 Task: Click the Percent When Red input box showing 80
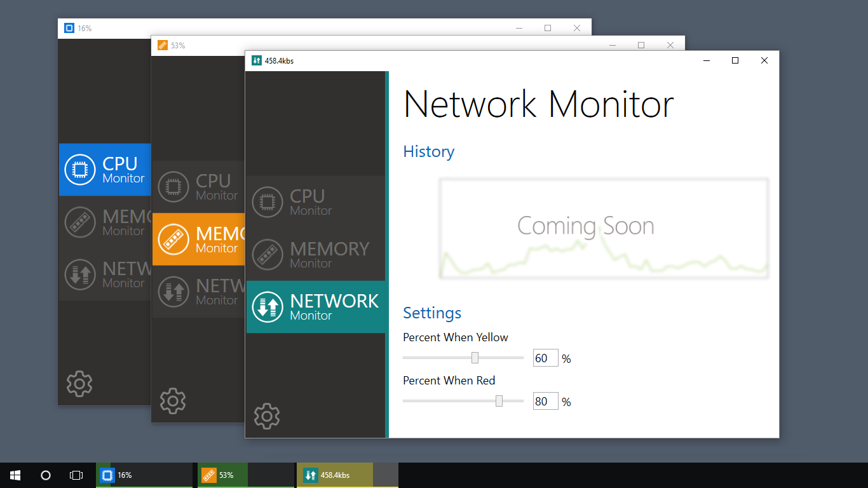(545, 402)
